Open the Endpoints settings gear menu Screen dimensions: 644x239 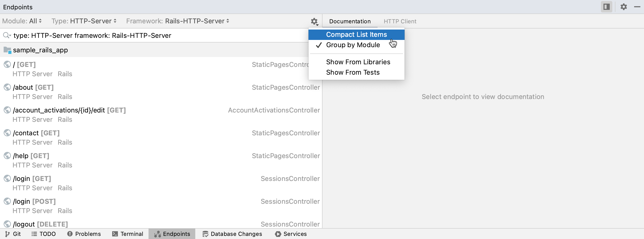[314, 22]
